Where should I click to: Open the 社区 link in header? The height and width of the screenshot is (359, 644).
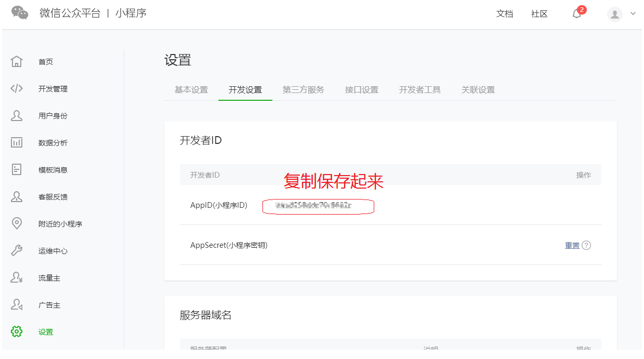click(540, 14)
